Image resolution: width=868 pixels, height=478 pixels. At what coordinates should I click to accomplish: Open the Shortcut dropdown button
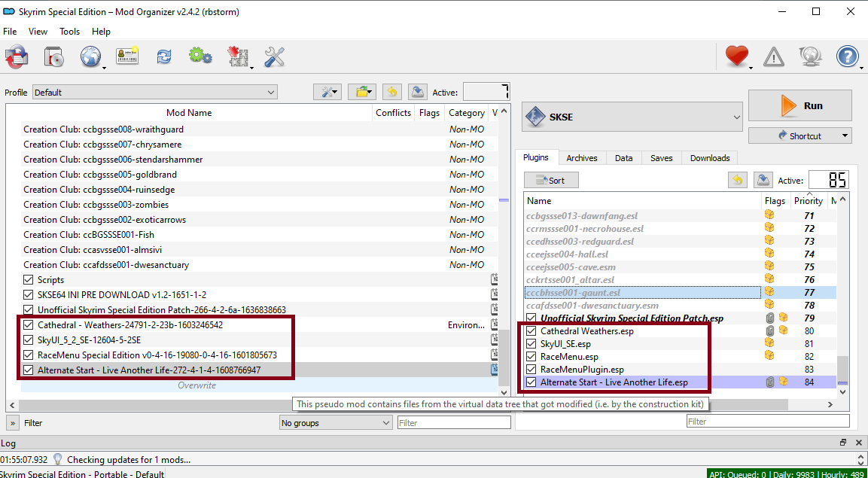pyautogui.click(x=800, y=135)
